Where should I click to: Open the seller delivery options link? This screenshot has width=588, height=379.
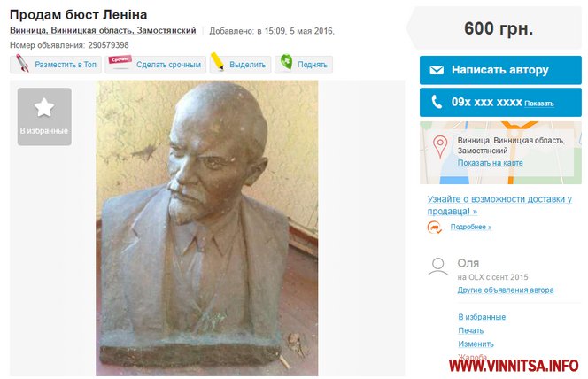click(x=499, y=205)
